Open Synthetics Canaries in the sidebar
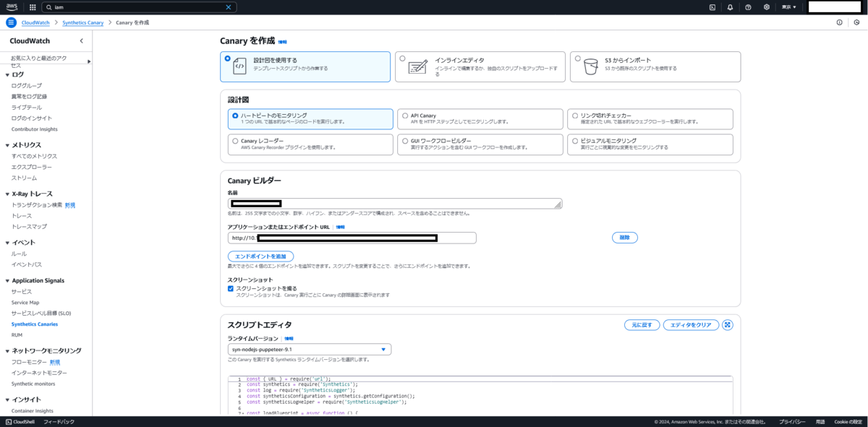868x427 pixels. 35,324
